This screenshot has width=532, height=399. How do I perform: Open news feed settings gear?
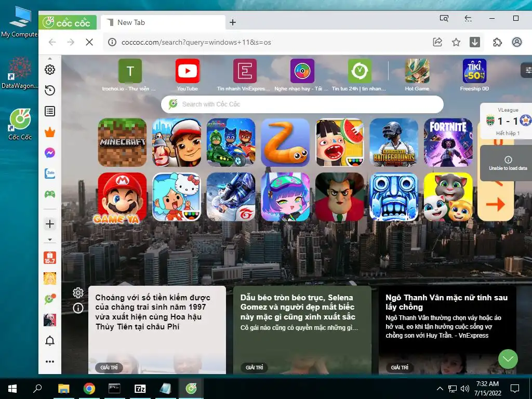(78, 293)
